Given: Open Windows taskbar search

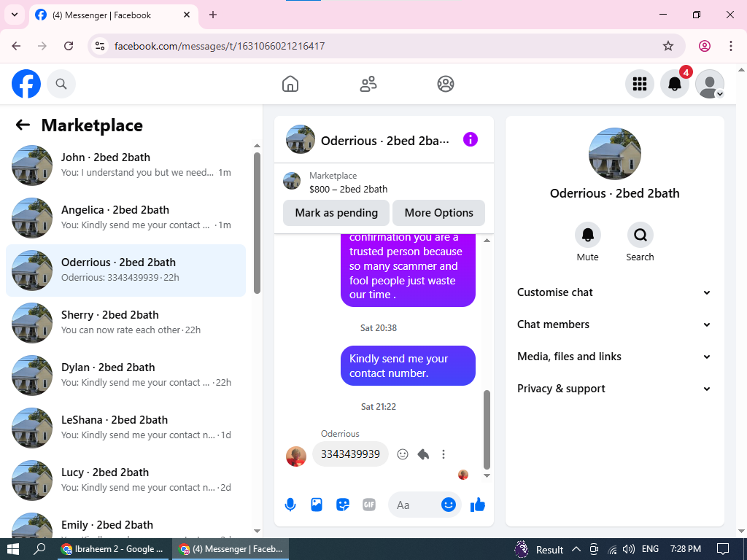Looking at the screenshot, I should (x=39, y=549).
